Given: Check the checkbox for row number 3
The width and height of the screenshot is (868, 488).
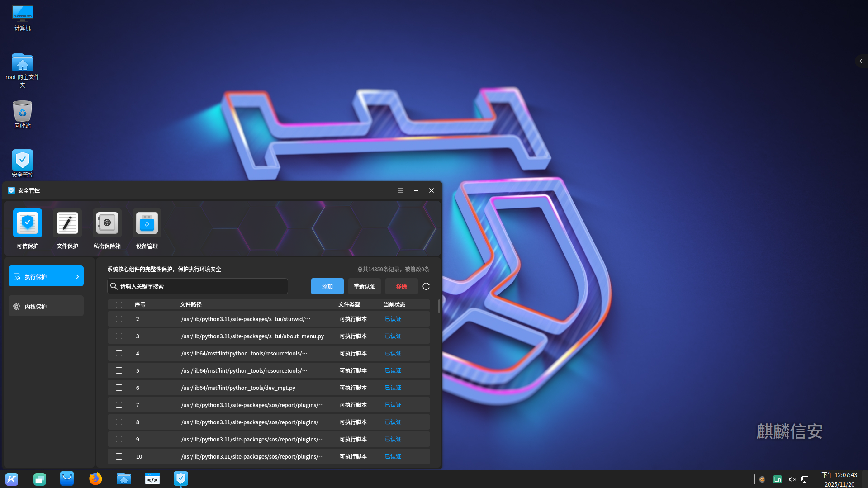Looking at the screenshot, I should tap(119, 336).
